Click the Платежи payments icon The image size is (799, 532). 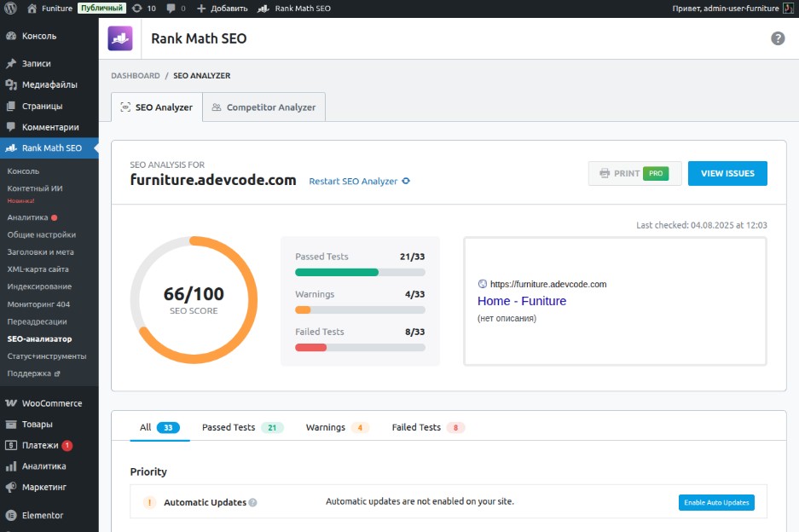11,445
